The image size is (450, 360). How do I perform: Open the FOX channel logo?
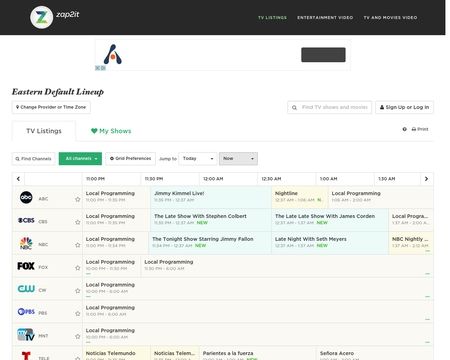pyautogui.click(x=26, y=266)
